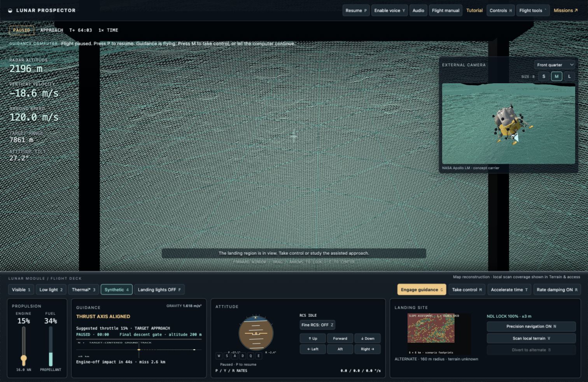Viewport: 588px width, 382px height.
Task: Toggle Landing lights OFF button
Action: (159, 289)
